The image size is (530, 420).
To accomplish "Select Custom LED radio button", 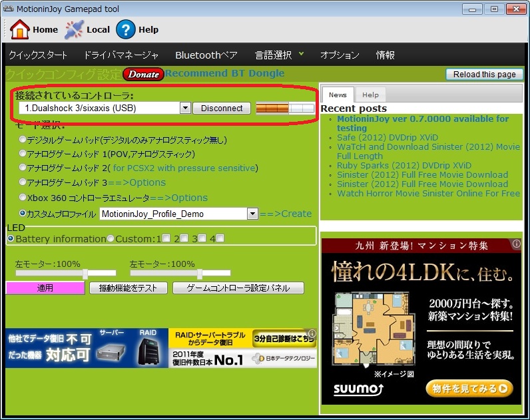I will click(111, 238).
